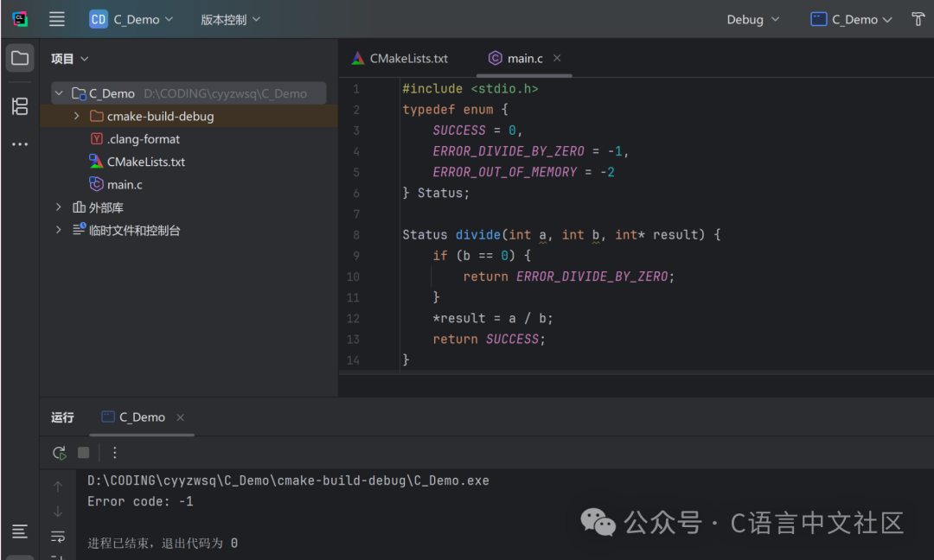Open the 项目 view options dropdown

(x=70, y=59)
